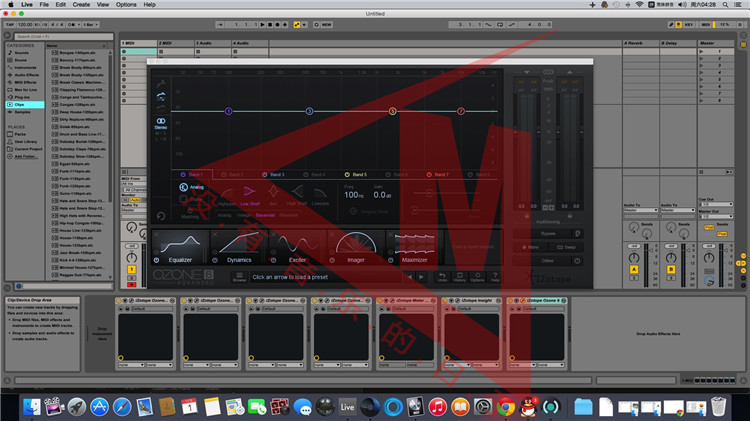Open the Maximizer module in Ozone

tap(414, 247)
